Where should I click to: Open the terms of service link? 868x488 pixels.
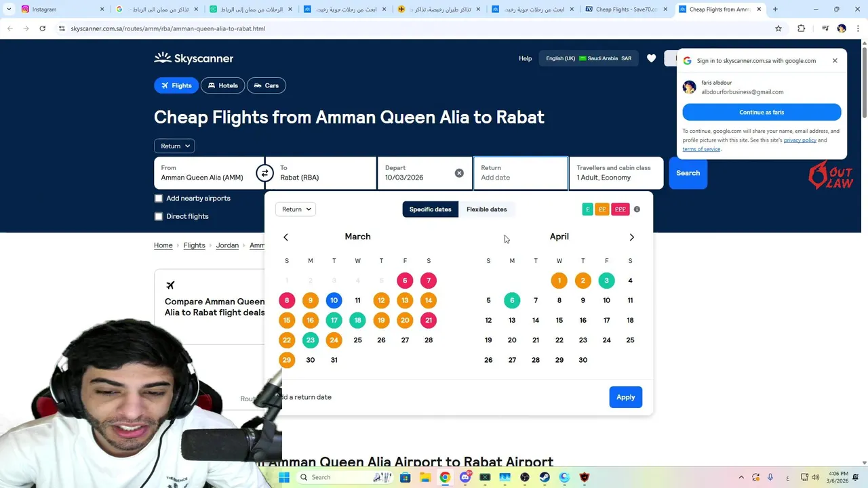click(x=701, y=149)
